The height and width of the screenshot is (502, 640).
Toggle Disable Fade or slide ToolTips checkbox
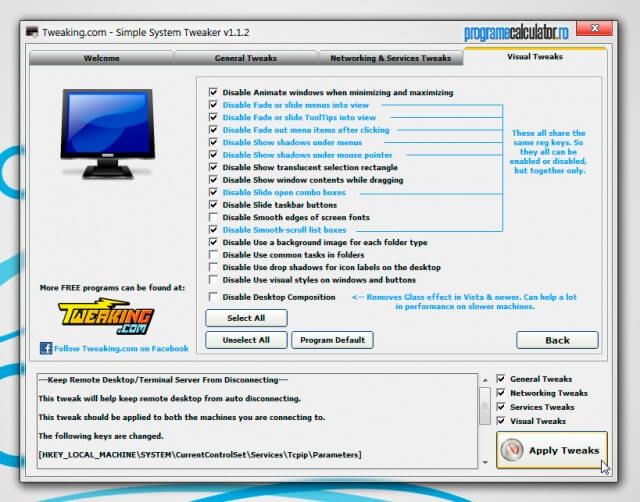click(x=213, y=117)
